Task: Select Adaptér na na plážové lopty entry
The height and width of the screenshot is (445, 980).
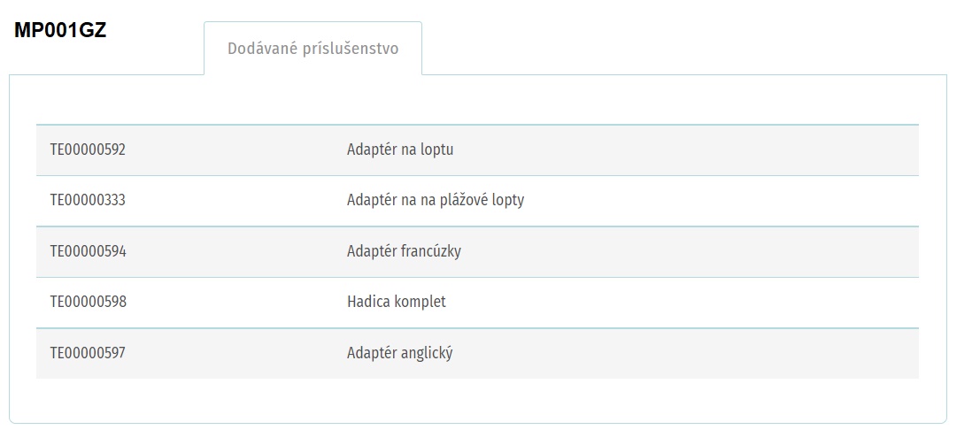Action: coord(436,201)
